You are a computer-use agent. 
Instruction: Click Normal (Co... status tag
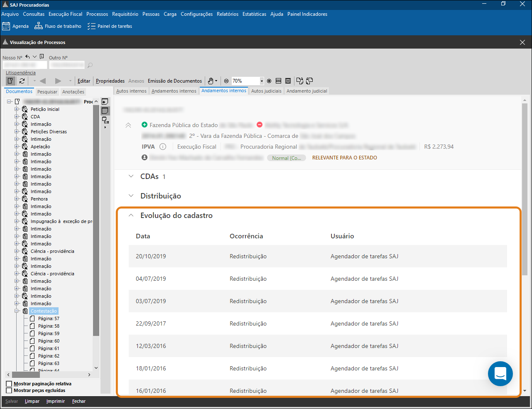[x=287, y=158]
